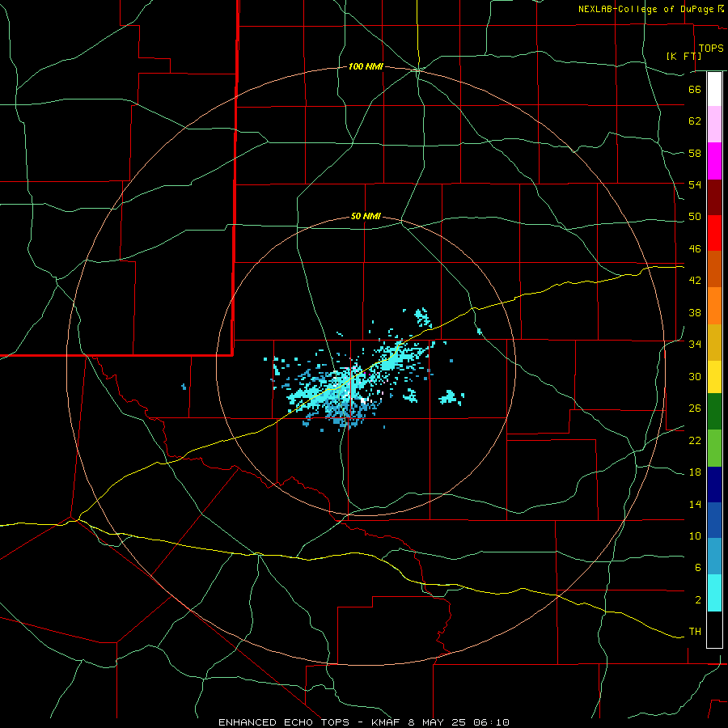This screenshot has height=728, width=728.
Task: Click the 26 legend value
Action: (695, 408)
